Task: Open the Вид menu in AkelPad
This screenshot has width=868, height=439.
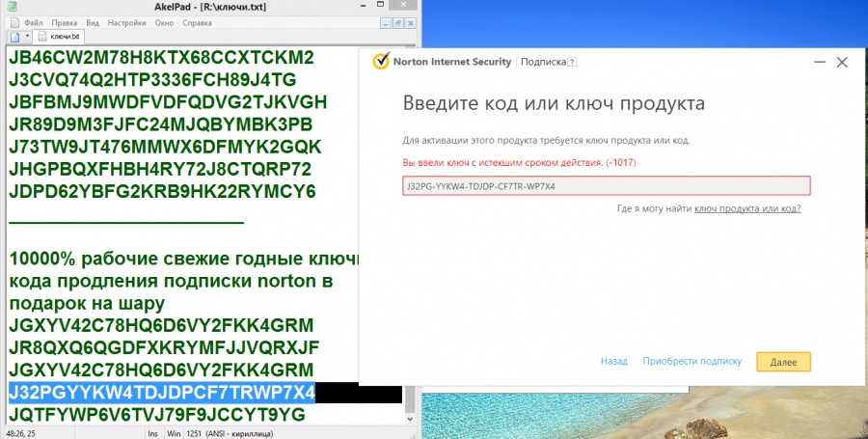Action: coord(93,23)
